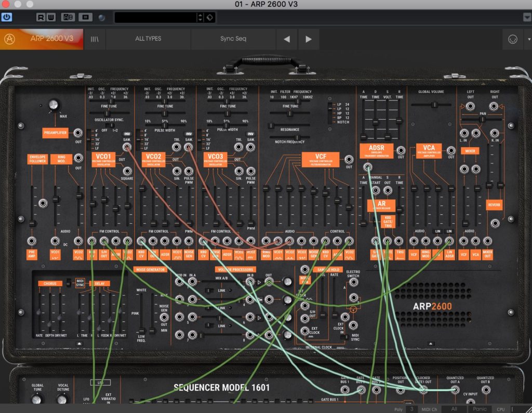Open the MIDI Ch All selector
Viewport: 532px width, 413px height.
click(x=454, y=409)
